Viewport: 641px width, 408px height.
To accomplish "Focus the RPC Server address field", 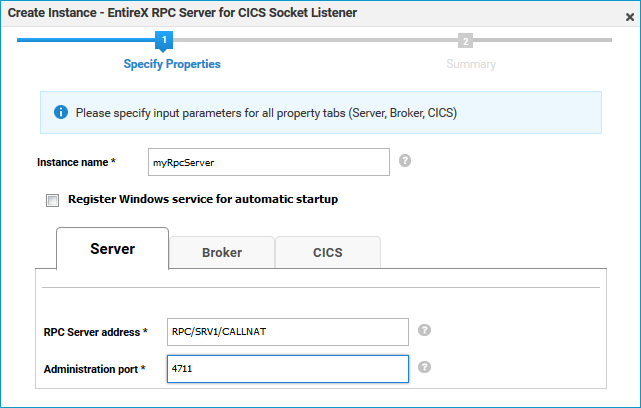I will 288,332.
